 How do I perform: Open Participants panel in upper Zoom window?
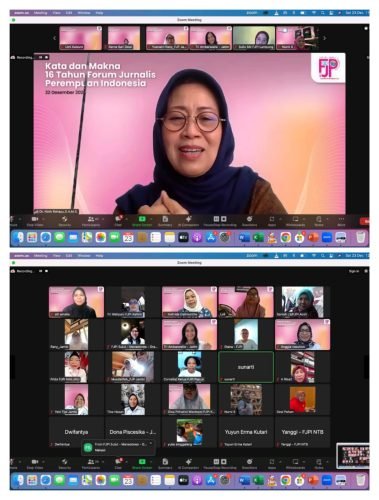click(91, 221)
